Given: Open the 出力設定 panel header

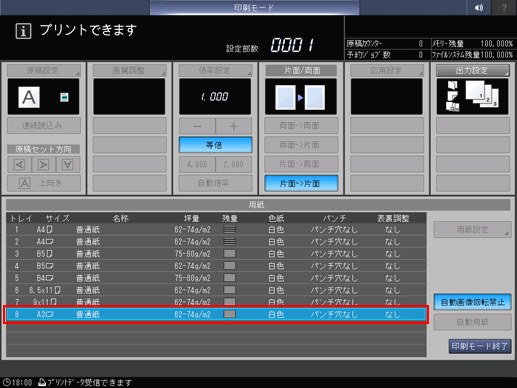Looking at the screenshot, I should [473, 70].
